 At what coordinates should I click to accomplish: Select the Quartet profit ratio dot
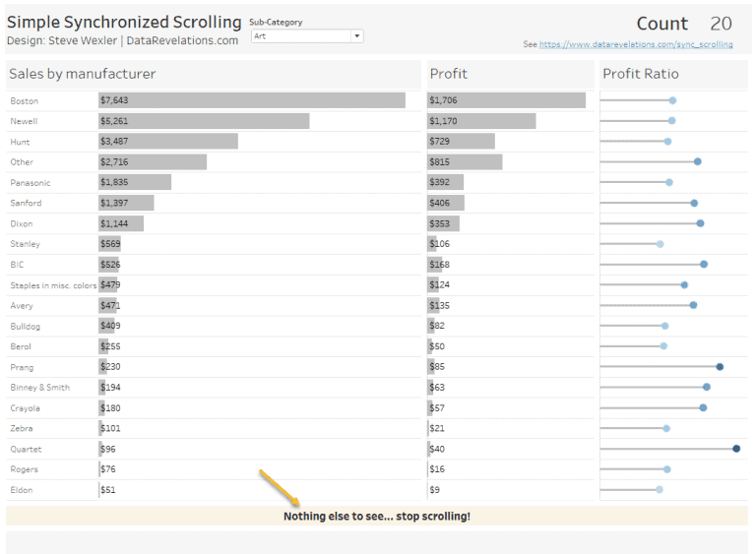pyautogui.click(x=736, y=449)
